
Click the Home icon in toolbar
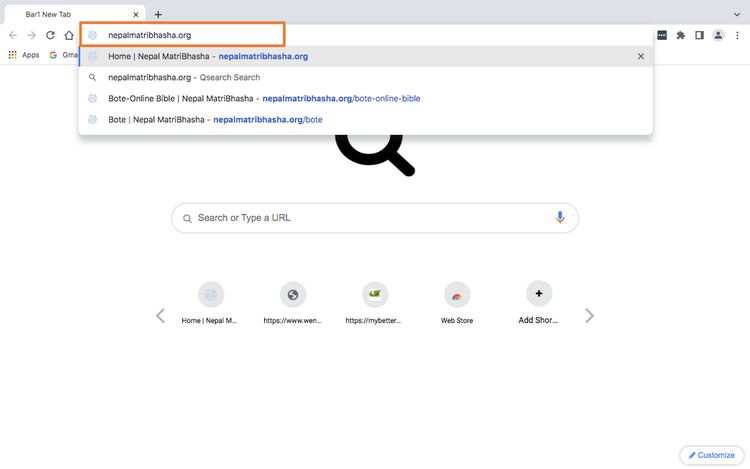click(x=69, y=35)
